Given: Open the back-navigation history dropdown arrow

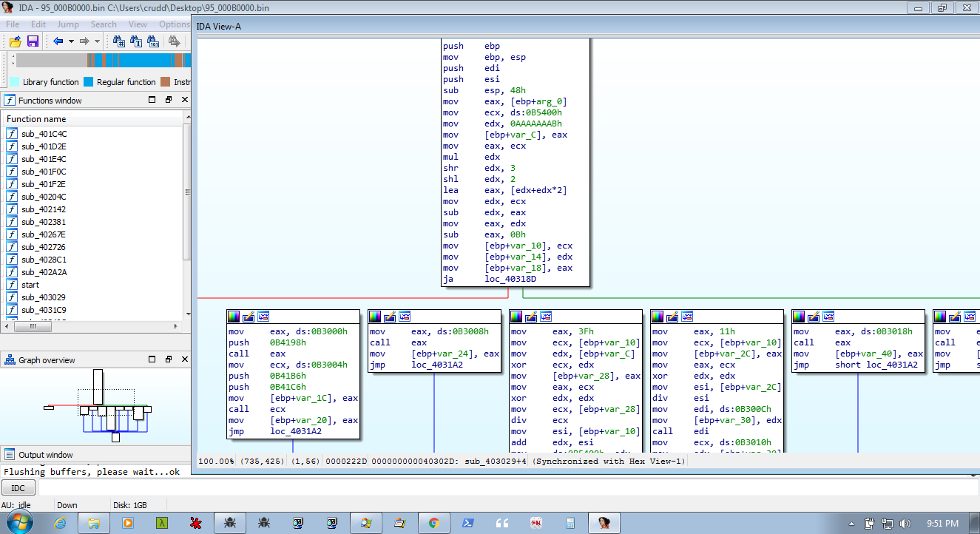Looking at the screenshot, I should point(71,41).
